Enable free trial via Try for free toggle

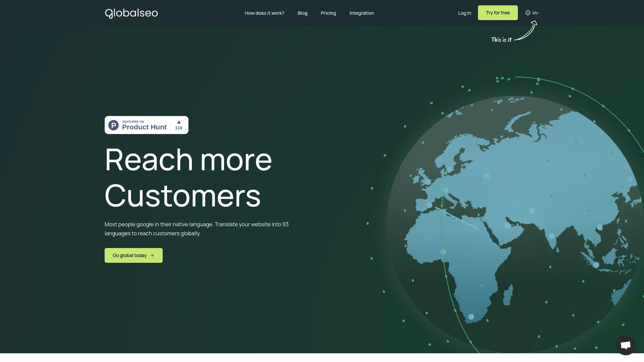click(x=498, y=13)
